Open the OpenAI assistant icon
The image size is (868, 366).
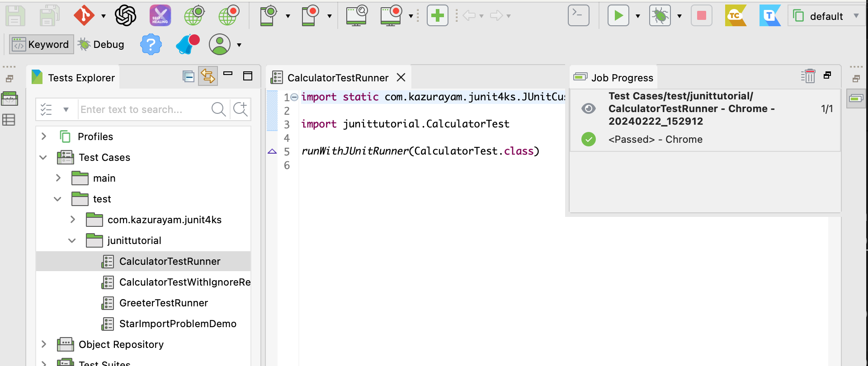[126, 16]
